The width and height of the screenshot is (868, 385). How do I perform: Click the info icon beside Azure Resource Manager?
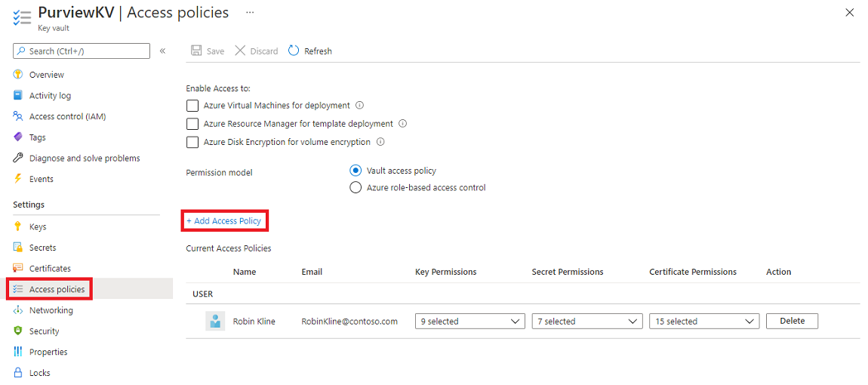pyautogui.click(x=403, y=124)
